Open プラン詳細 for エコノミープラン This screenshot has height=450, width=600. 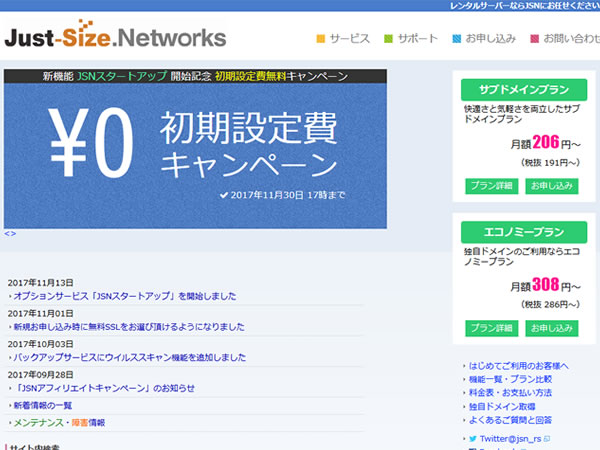(492, 328)
